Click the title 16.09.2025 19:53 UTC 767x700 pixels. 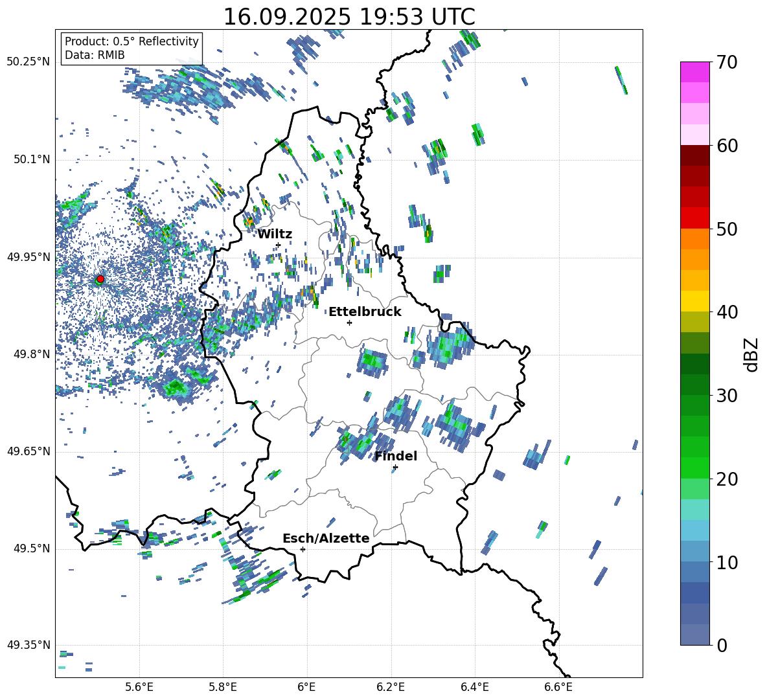tap(349, 17)
